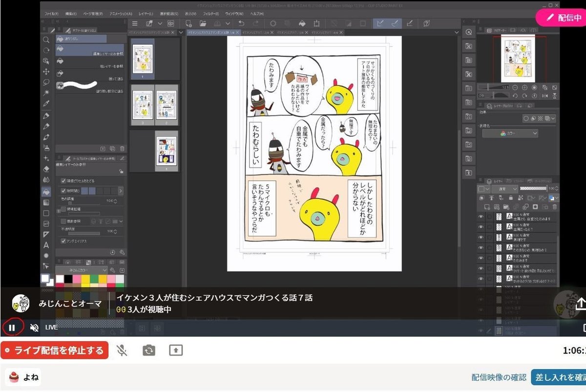Open the 配信映像の確認 link
This screenshot has height=392, width=586.
point(499,377)
